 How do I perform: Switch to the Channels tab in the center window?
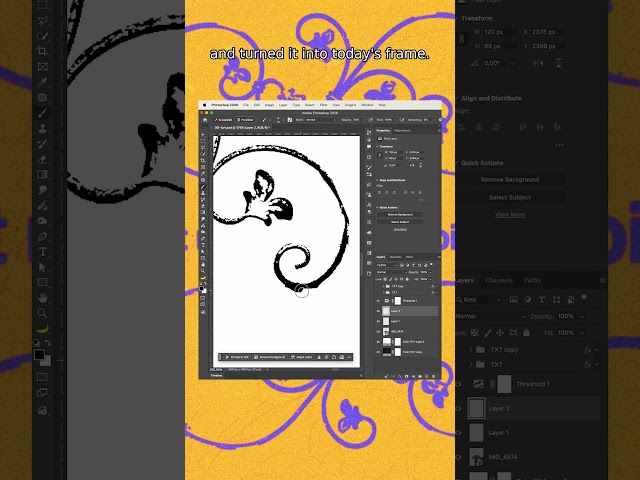click(396, 257)
